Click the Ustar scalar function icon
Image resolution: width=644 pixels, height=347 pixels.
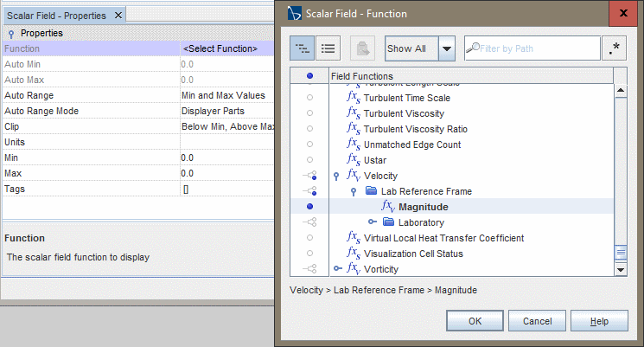(354, 160)
